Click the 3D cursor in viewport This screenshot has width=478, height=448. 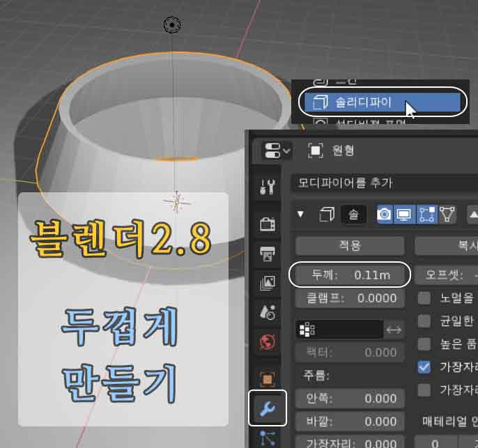pyautogui.click(x=177, y=202)
